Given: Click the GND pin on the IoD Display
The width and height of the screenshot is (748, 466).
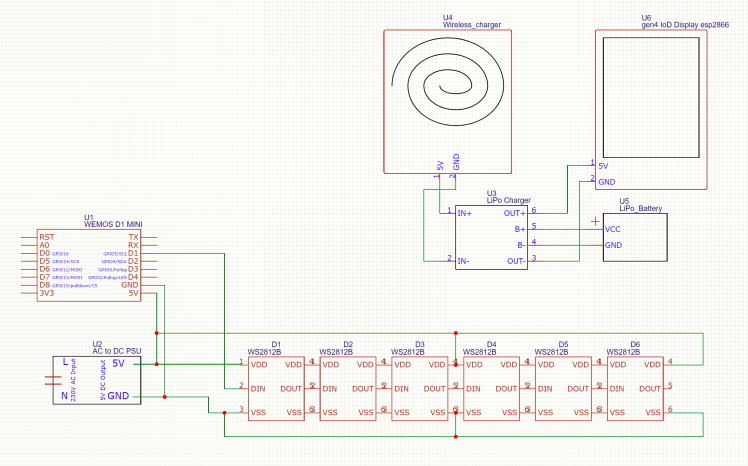Looking at the screenshot, I should 606,182.
